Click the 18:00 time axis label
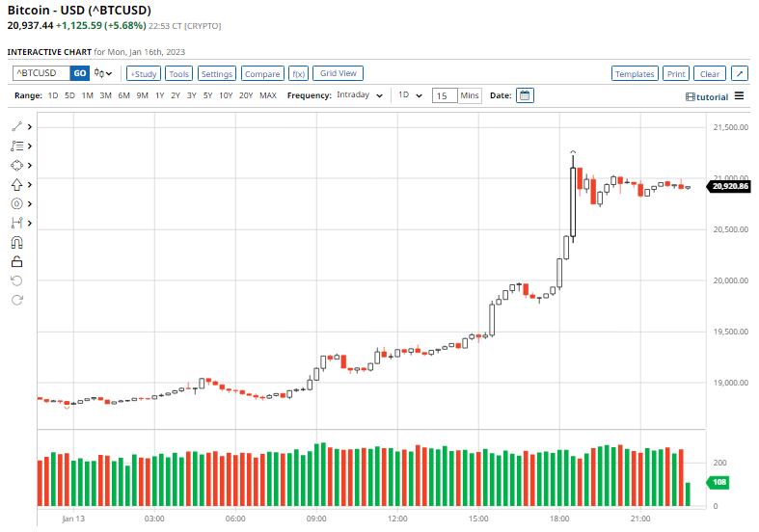 [x=559, y=519]
